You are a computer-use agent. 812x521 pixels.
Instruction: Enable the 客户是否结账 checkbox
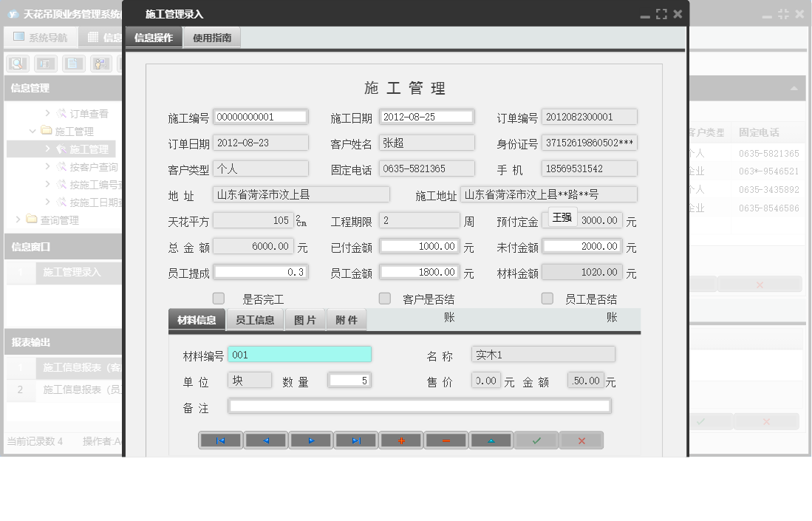[384, 298]
